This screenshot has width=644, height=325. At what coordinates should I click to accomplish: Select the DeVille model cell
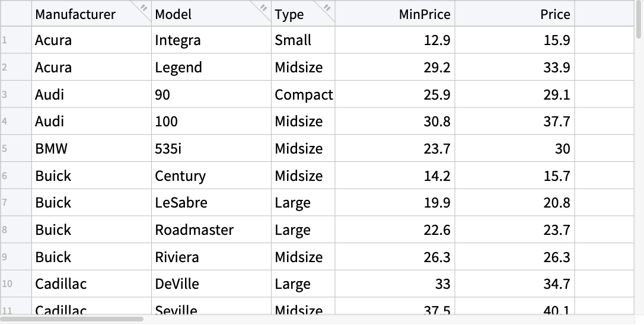(212, 284)
